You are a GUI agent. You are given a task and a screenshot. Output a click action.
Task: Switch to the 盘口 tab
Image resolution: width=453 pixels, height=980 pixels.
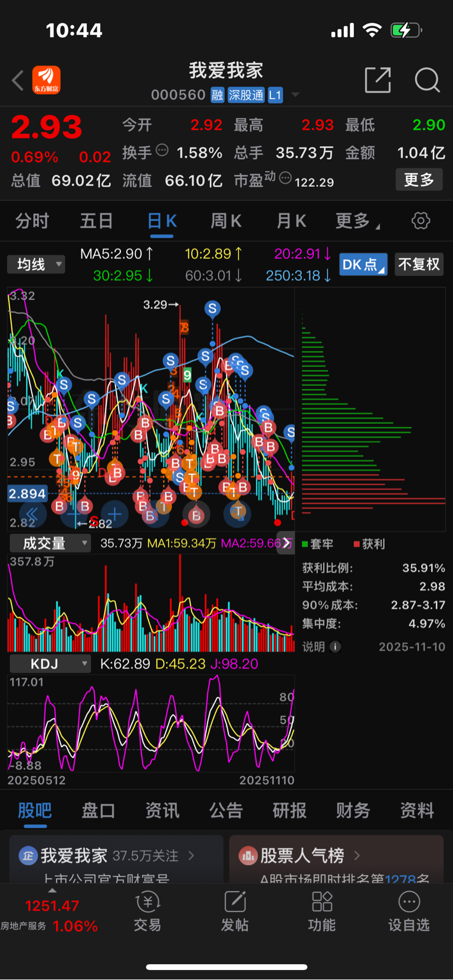click(99, 810)
